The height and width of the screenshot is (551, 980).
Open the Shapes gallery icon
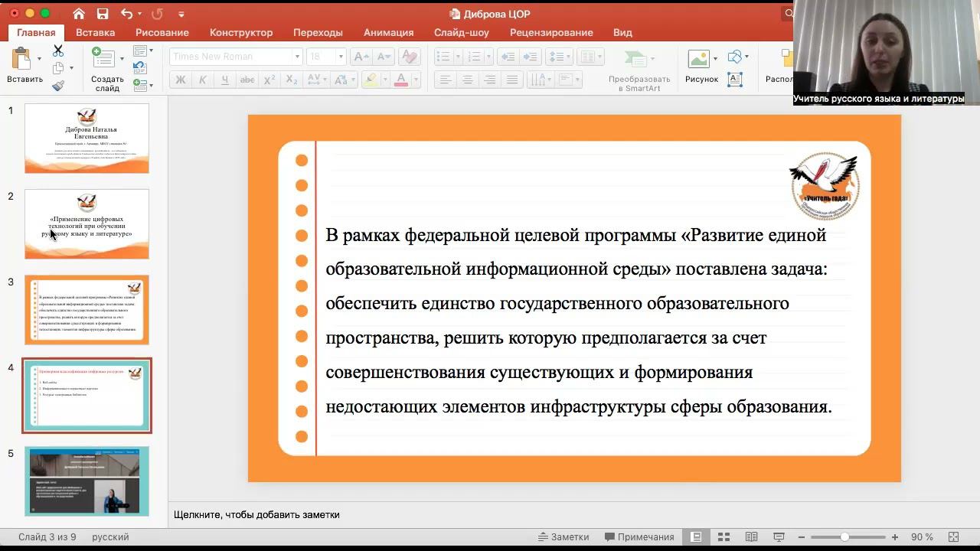(x=735, y=57)
